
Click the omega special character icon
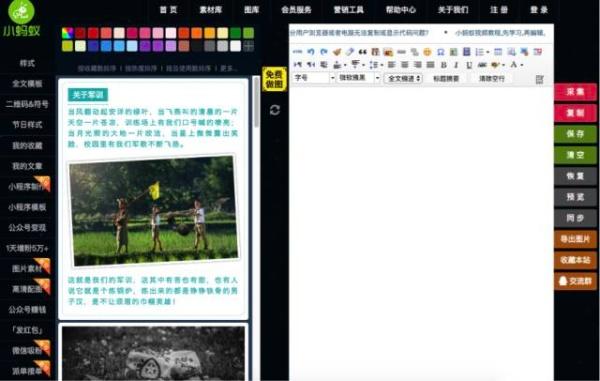[x=440, y=52]
